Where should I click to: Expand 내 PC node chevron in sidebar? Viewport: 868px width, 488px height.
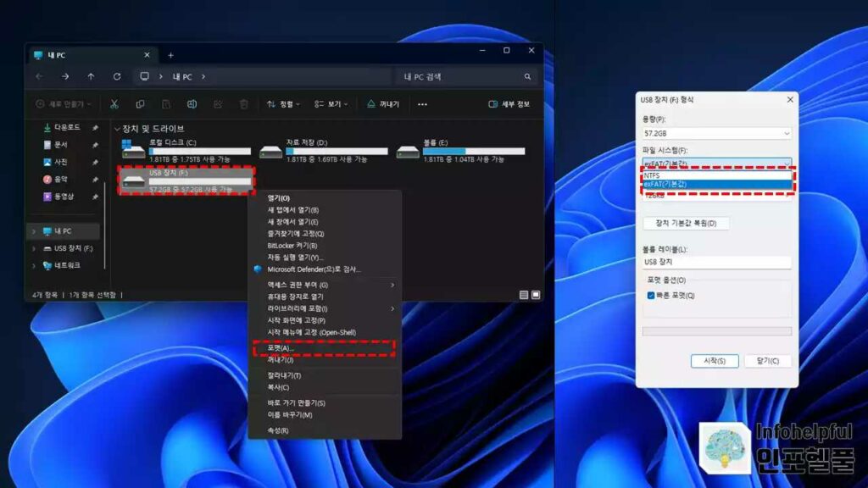click(34, 231)
